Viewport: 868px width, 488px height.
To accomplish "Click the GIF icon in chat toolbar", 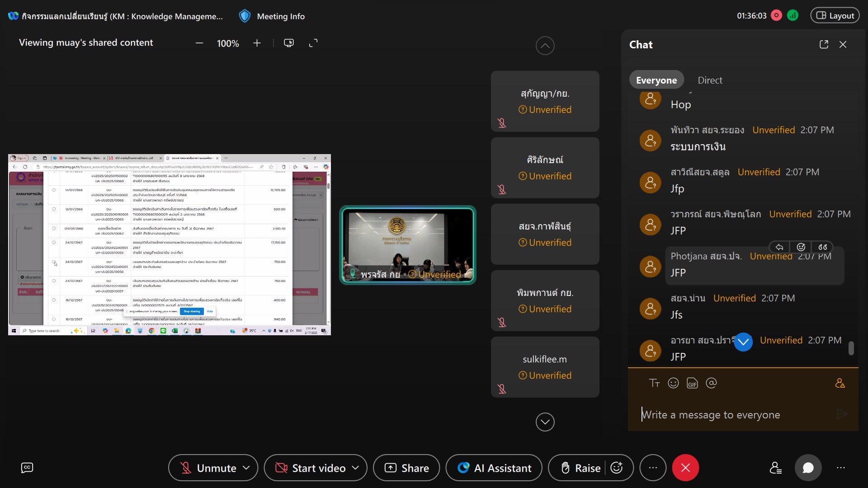I will (692, 383).
